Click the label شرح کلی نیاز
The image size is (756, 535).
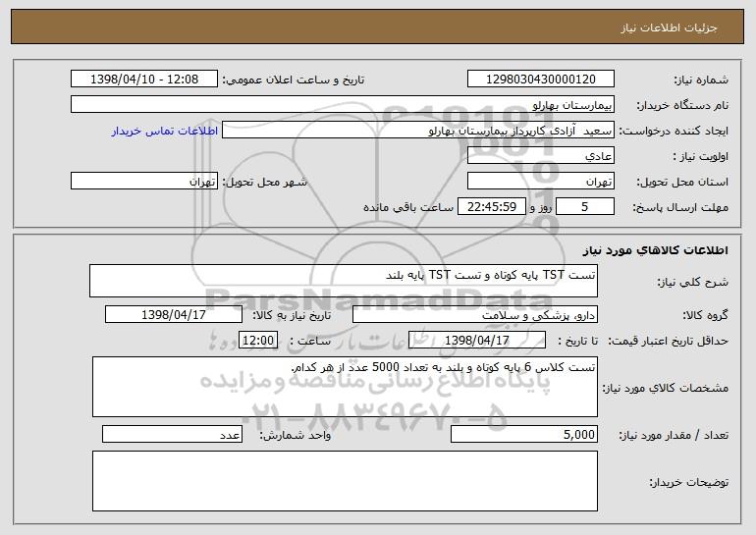(x=693, y=283)
